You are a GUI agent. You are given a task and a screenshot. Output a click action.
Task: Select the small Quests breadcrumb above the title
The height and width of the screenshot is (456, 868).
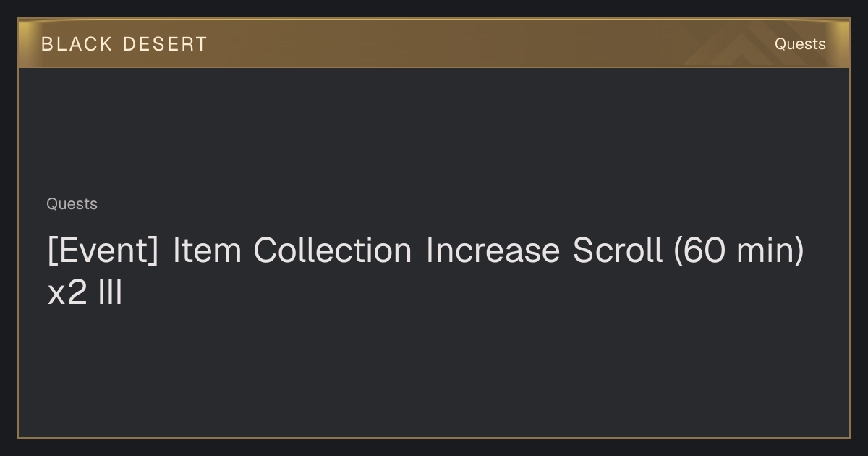(x=72, y=204)
